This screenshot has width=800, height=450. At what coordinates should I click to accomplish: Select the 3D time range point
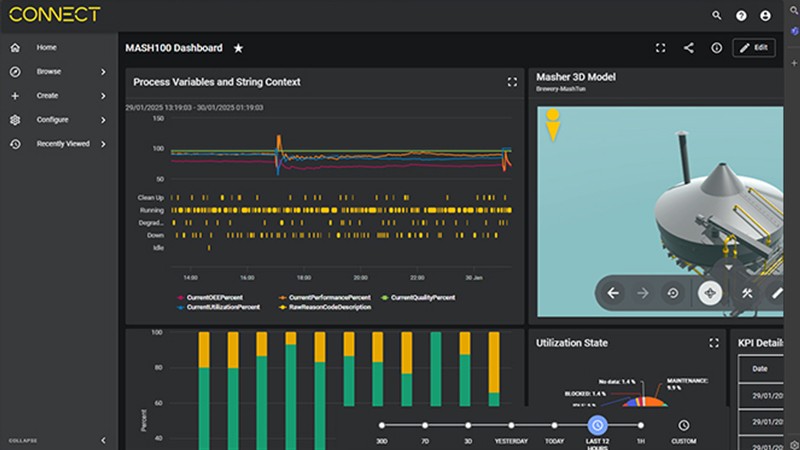pyautogui.click(x=468, y=425)
